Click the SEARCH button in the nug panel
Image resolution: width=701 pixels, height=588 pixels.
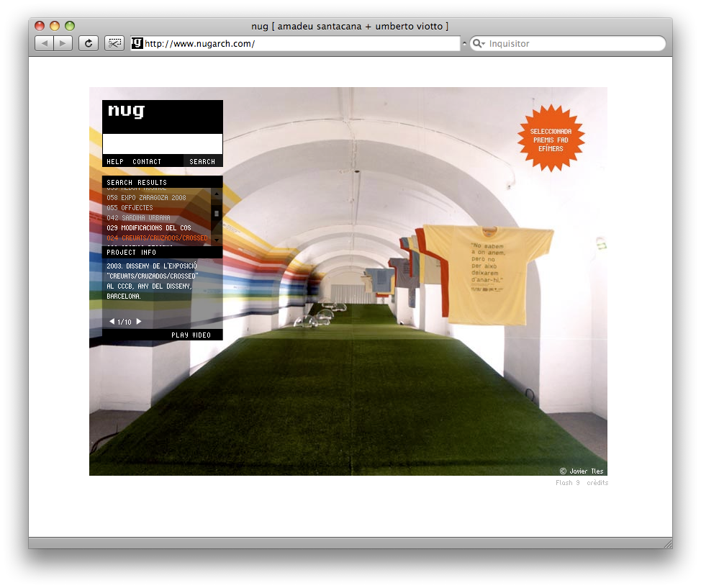202,161
